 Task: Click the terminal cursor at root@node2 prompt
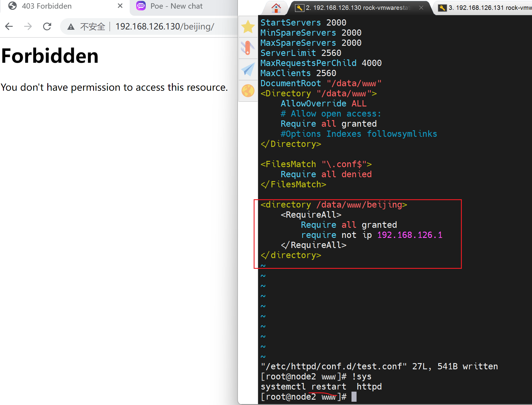pyautogui.click(x=354, y=397)
